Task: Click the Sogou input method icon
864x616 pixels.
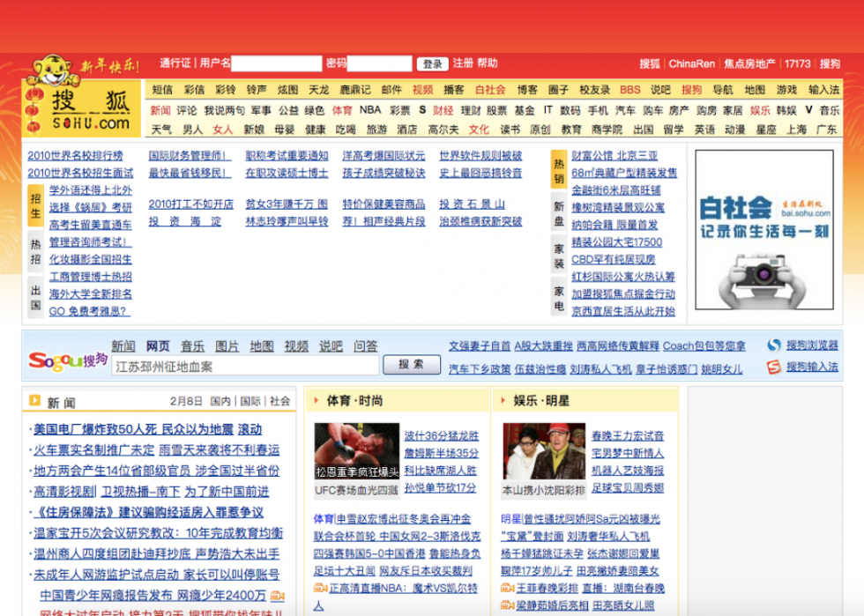Action: click(774, 367)
